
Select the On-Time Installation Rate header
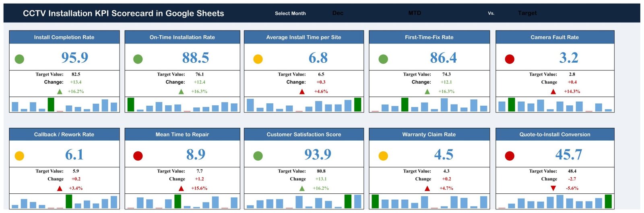pos(182,37)
